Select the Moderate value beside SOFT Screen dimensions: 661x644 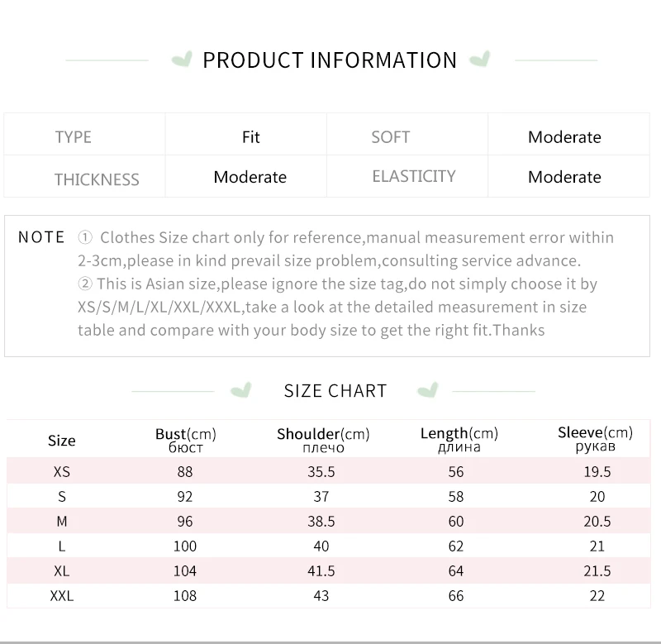coord(564,137)
